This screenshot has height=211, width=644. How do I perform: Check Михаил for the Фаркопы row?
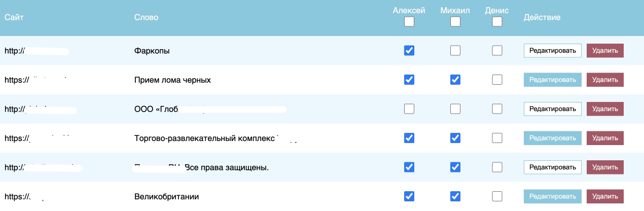pyautogui.click(x=455, y=50)
